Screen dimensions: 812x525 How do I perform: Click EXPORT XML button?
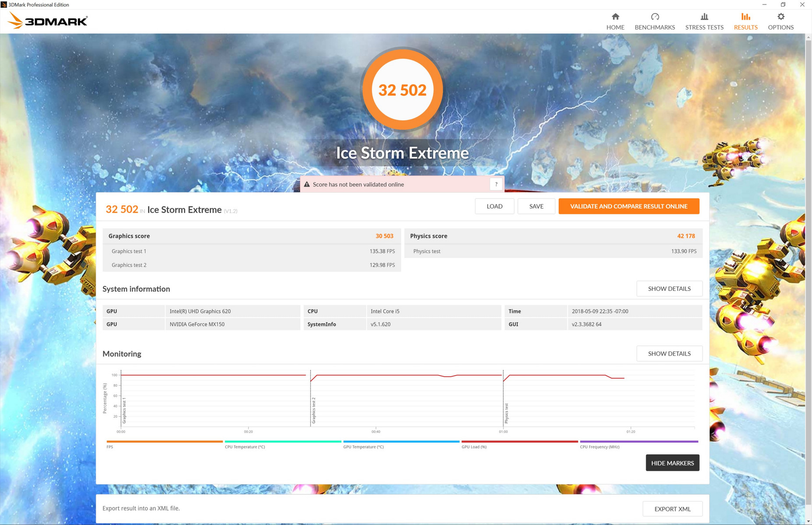click(672, 509)
